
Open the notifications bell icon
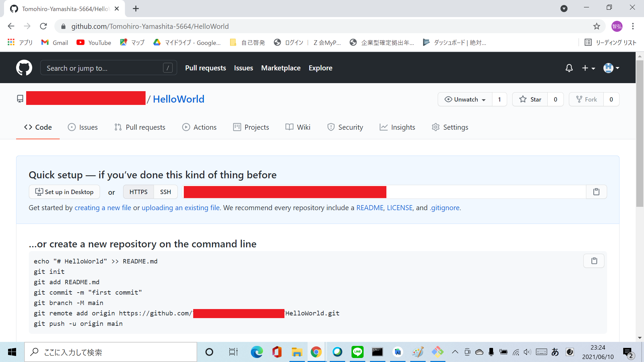[569, 68]
